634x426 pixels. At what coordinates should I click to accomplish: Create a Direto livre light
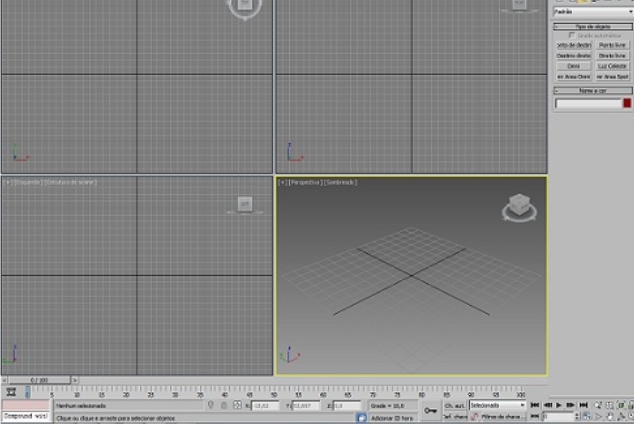612,55
